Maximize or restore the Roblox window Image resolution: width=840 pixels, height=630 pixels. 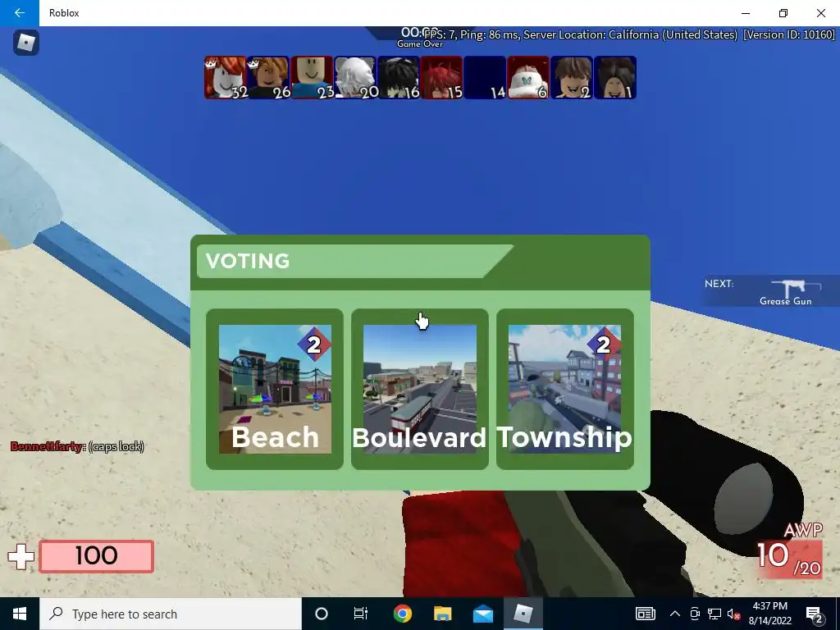[783, 13]
